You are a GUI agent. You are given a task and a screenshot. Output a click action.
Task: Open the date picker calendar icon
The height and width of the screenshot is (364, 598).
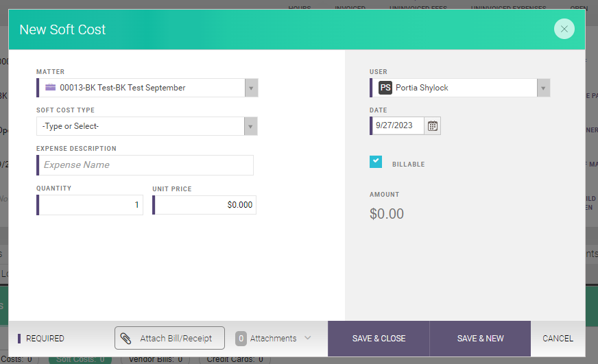point(433,125)
